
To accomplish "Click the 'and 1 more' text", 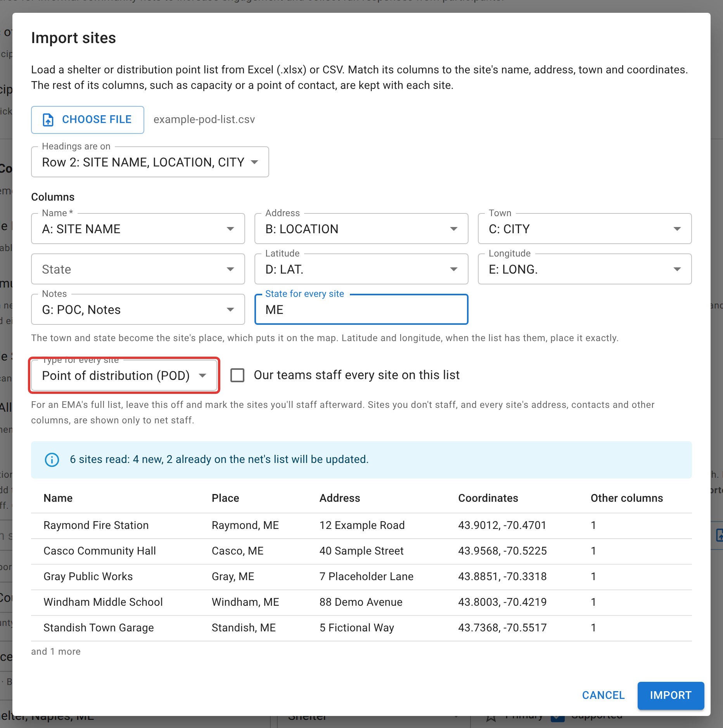I will coord(56,652).
